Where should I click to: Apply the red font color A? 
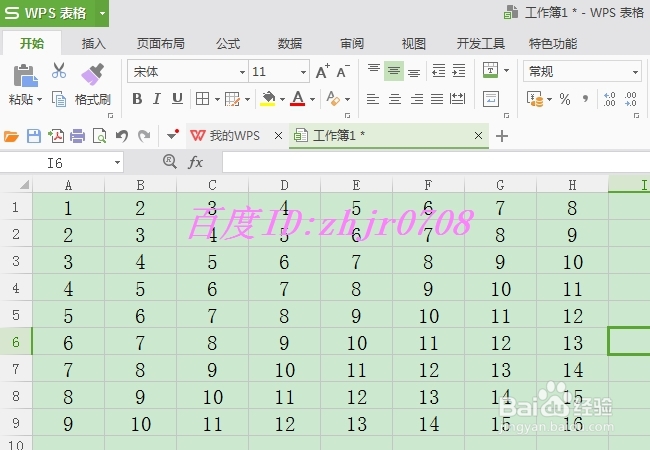tap(298, 99)
